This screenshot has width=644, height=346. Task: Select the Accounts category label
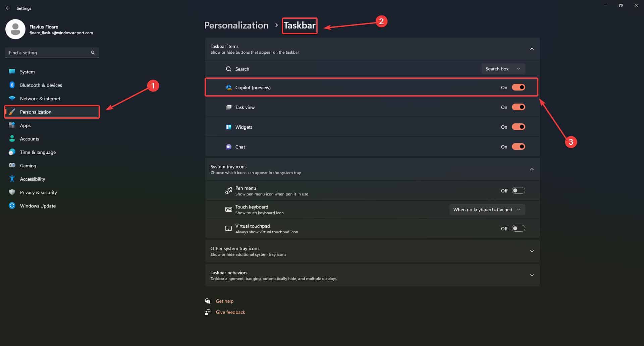[x=30, y=139]
